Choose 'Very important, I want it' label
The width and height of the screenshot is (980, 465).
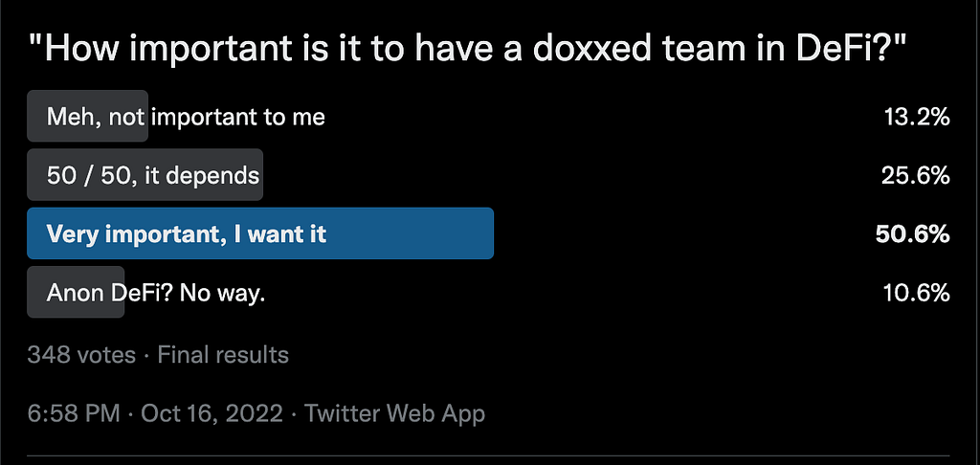coord(187,233)
